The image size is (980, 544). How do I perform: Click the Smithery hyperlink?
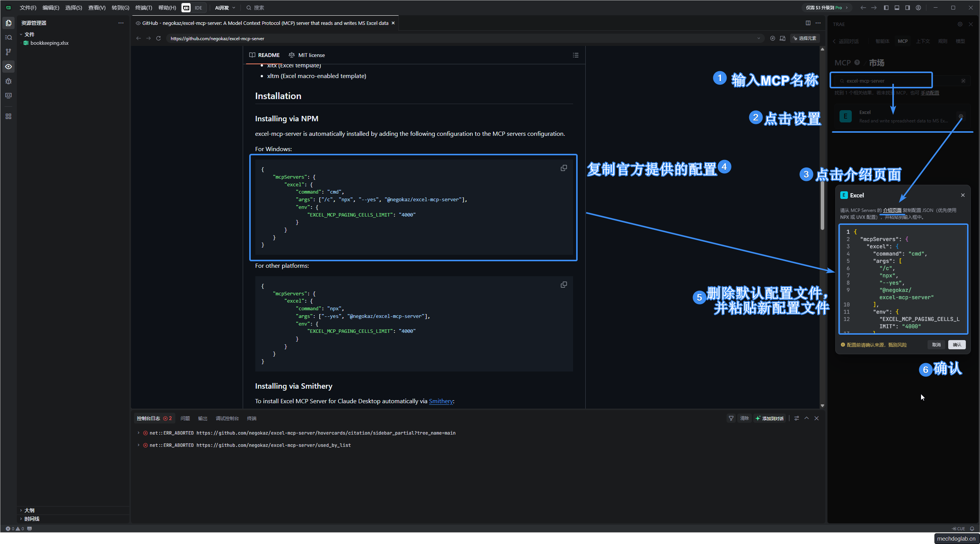[441, 401]
